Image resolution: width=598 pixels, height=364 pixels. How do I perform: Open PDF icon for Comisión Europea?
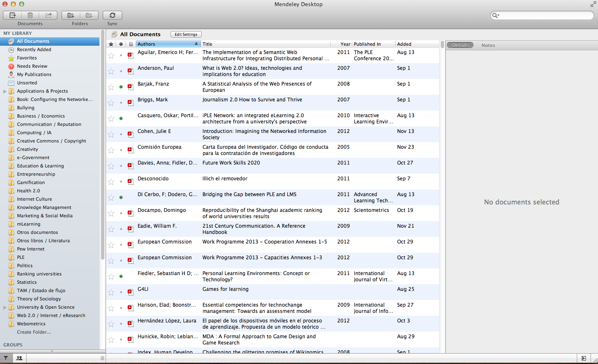pos(130,150)
